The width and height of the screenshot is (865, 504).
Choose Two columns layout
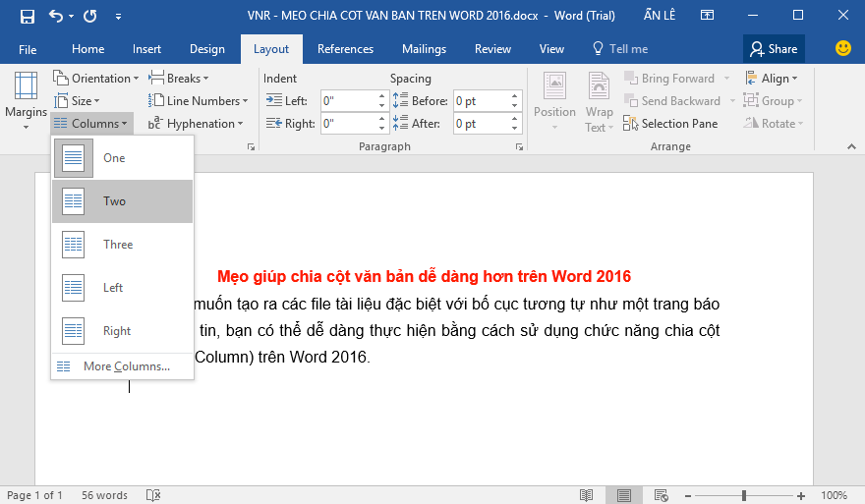pos(123,201)
